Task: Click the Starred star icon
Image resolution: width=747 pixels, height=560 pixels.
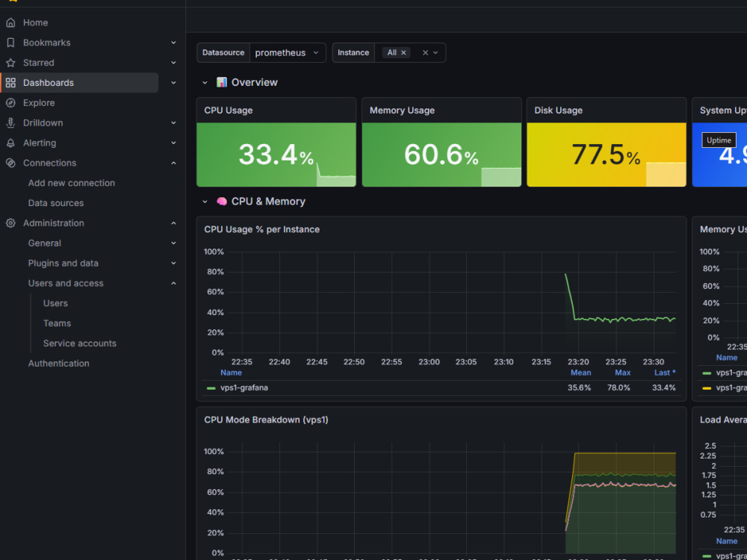Action: tap(10, 63)
